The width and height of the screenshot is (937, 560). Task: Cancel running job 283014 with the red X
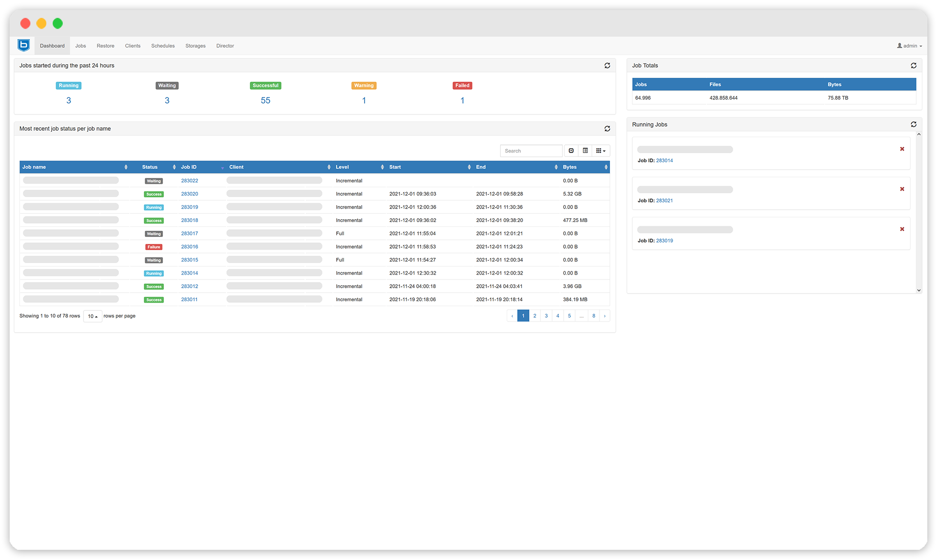(902, 149)
